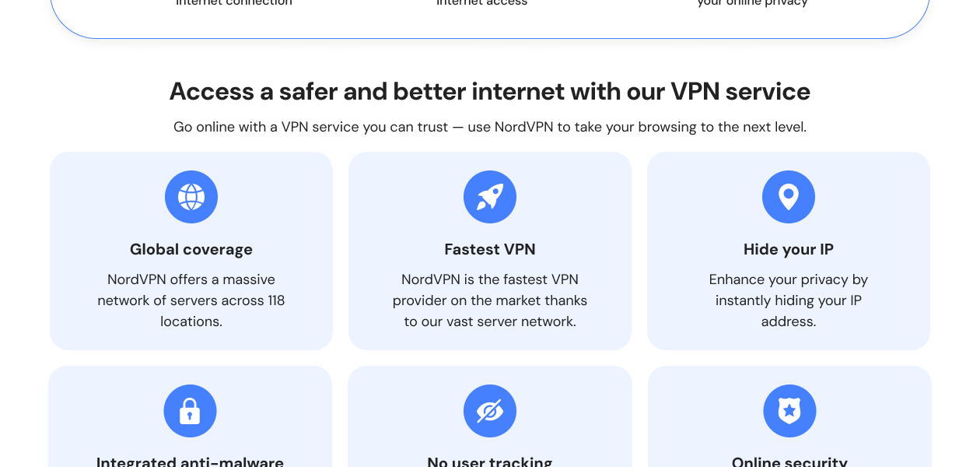Select the "Hide your IP" heading

coord(789,249)
